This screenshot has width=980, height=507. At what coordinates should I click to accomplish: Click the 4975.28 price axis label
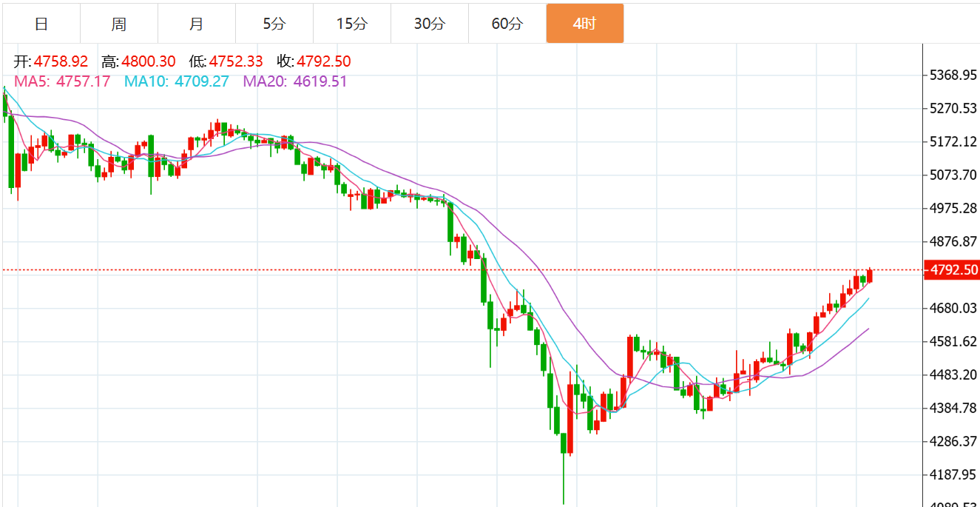coord(952,208)
